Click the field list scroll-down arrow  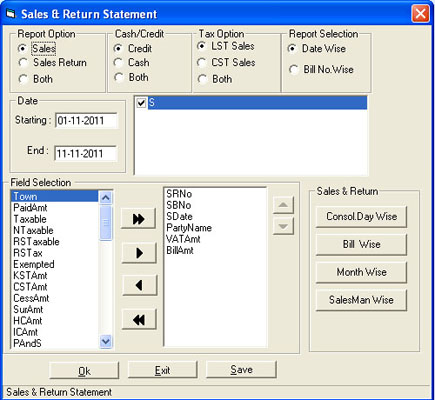[x=106, y=342]
